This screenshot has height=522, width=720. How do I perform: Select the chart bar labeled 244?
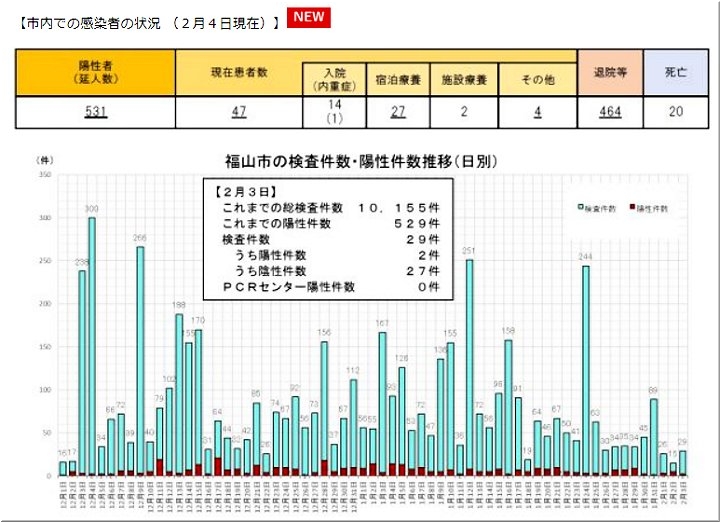[x=585, y=370]
